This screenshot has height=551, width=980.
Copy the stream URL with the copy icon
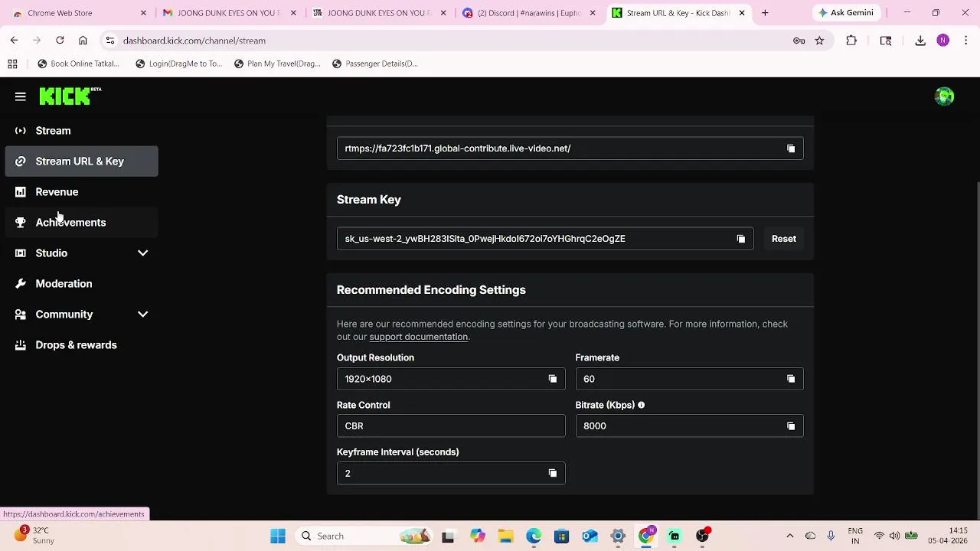point(791,148)
